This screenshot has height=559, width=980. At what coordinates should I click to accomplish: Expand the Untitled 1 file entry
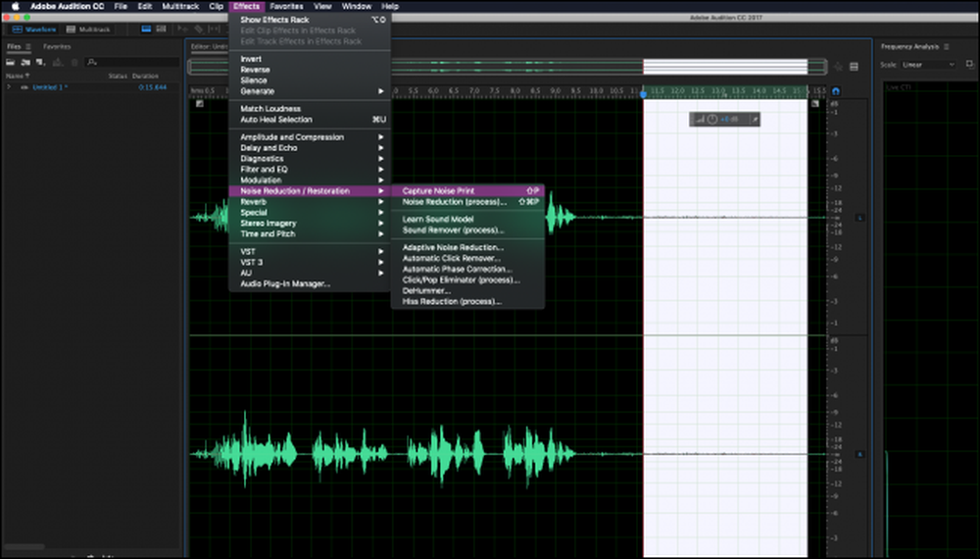click(9, 87)
